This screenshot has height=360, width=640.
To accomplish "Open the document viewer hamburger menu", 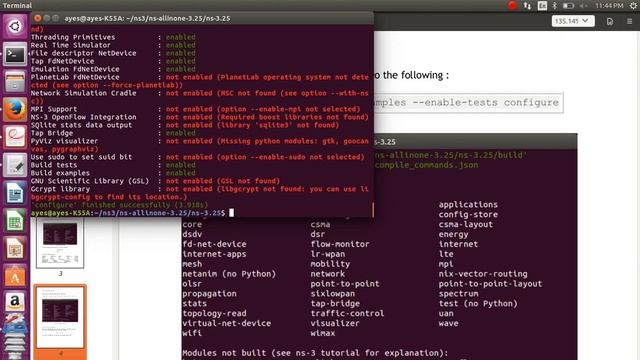I will (x=629, y=21).
